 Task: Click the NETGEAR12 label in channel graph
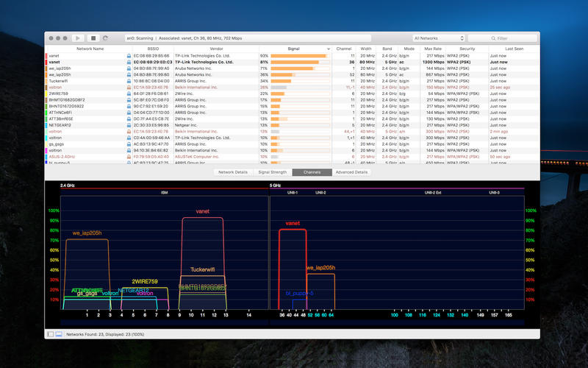pyautogui.click(x=133, y=290)
